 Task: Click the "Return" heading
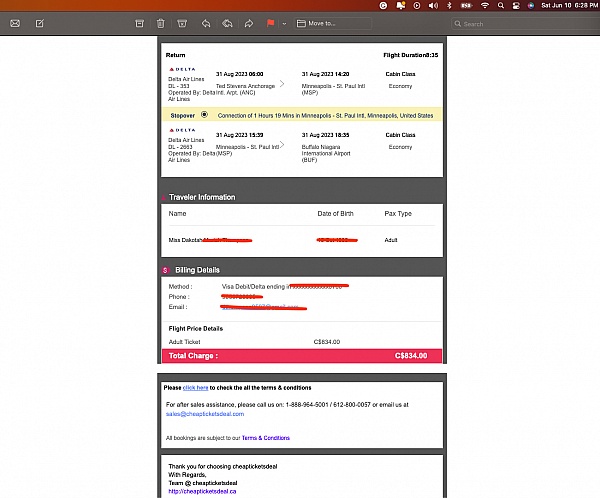175,55
